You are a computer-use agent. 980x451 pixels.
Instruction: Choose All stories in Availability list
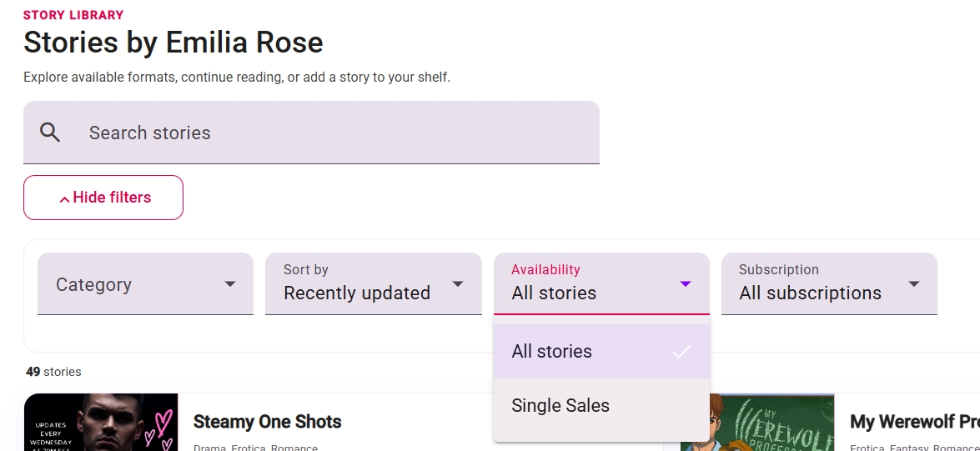(x=601, y=351)
